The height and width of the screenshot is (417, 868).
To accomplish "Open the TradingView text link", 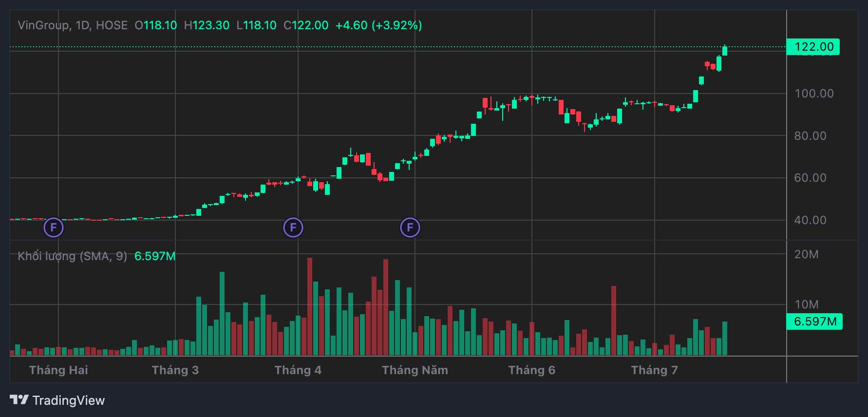I will pyautogui.click(x=68, y=400).
